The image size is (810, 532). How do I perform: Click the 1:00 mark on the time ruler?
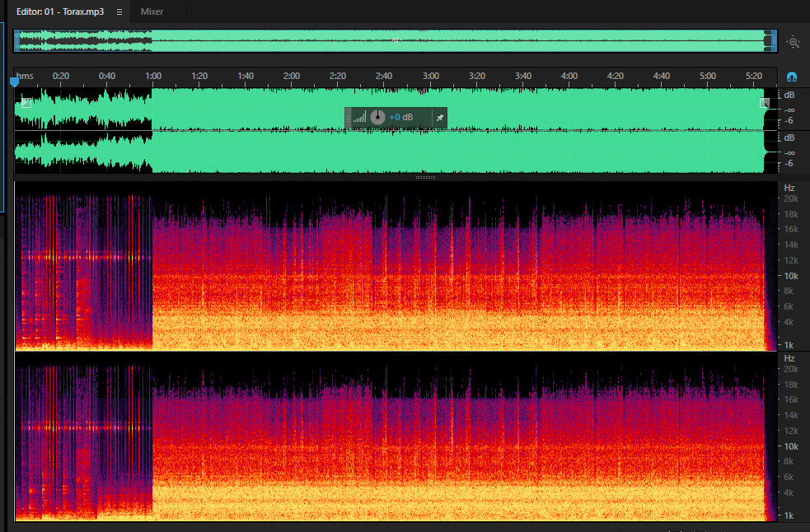[x=153, y=76]
